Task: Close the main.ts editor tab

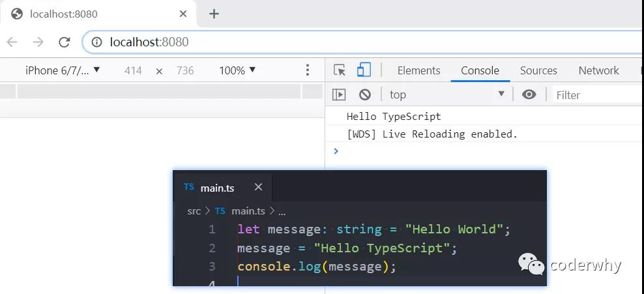Action: (x=258, y=187)
